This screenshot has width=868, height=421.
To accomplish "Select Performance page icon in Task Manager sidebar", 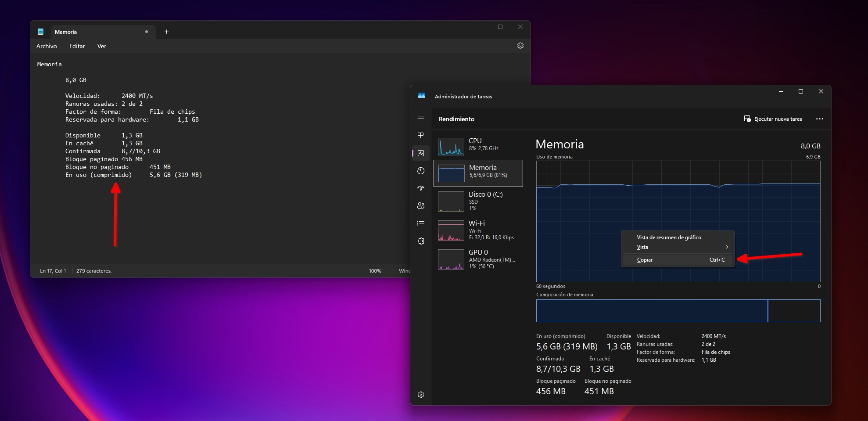I will pos(421,153).
